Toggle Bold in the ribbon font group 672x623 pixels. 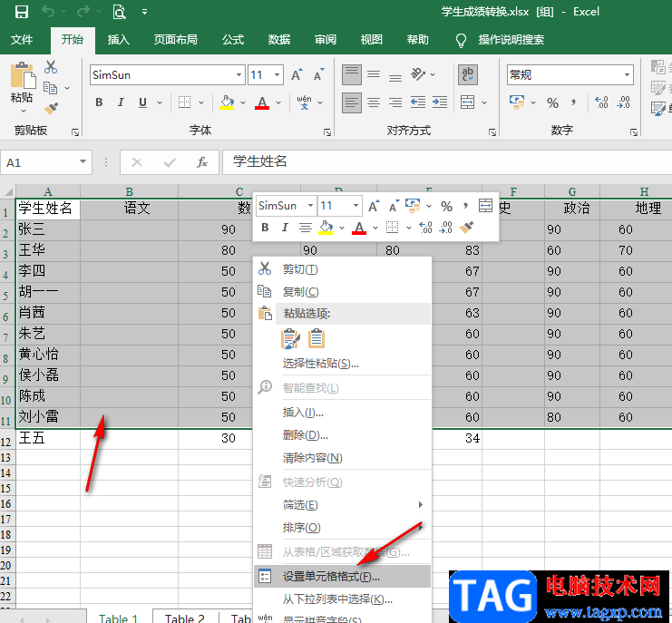pos(99,102)
